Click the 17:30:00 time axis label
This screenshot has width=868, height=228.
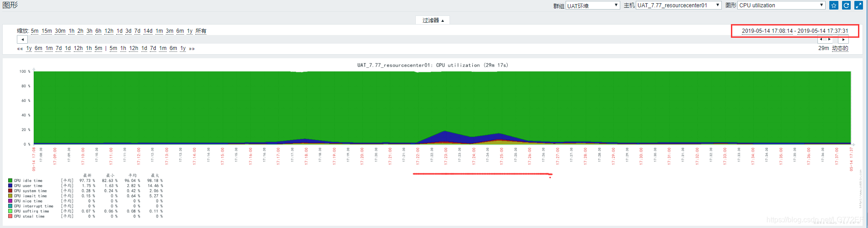click(x=641, y=156)
